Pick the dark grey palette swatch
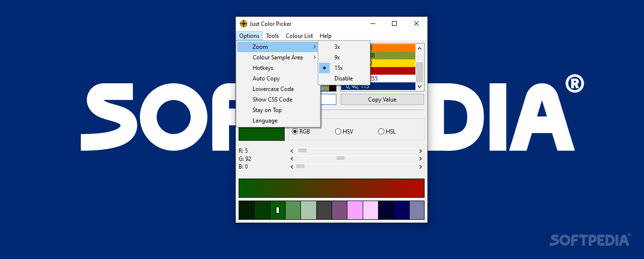644x259 pixels. 324,210
